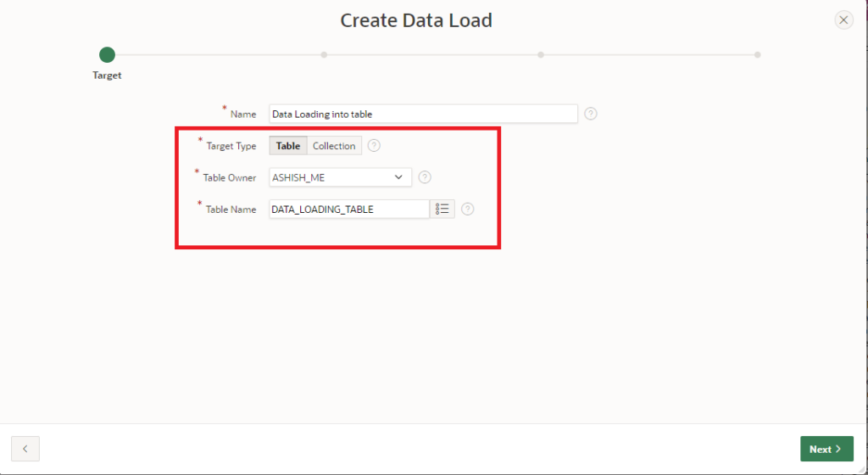
Task: Switch Target Type to Collection
Action: click(334, 146)
